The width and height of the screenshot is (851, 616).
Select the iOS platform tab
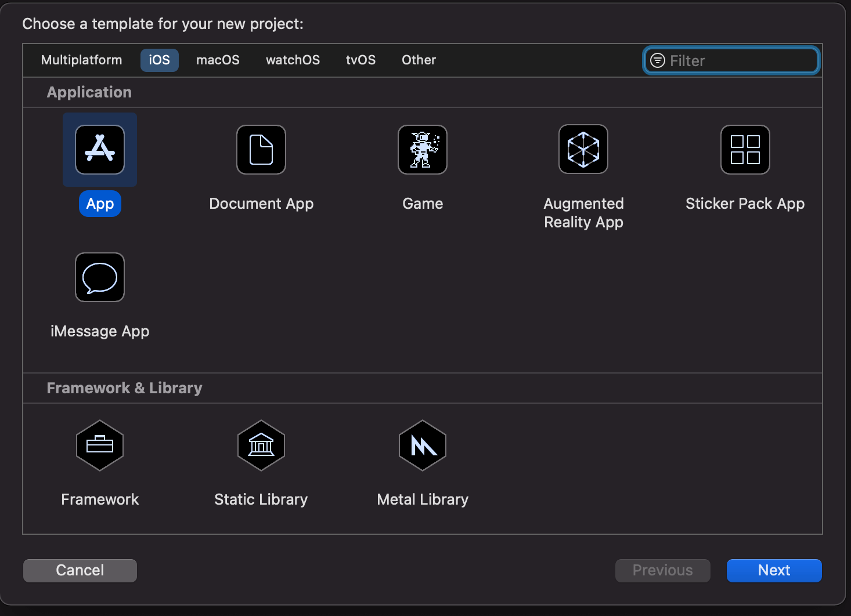tap(159, 60)
